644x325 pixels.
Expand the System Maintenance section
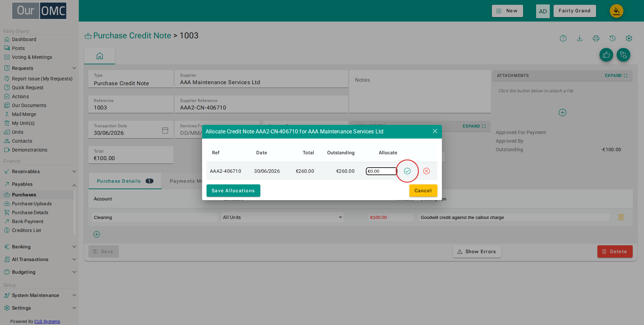click(40, 295)
